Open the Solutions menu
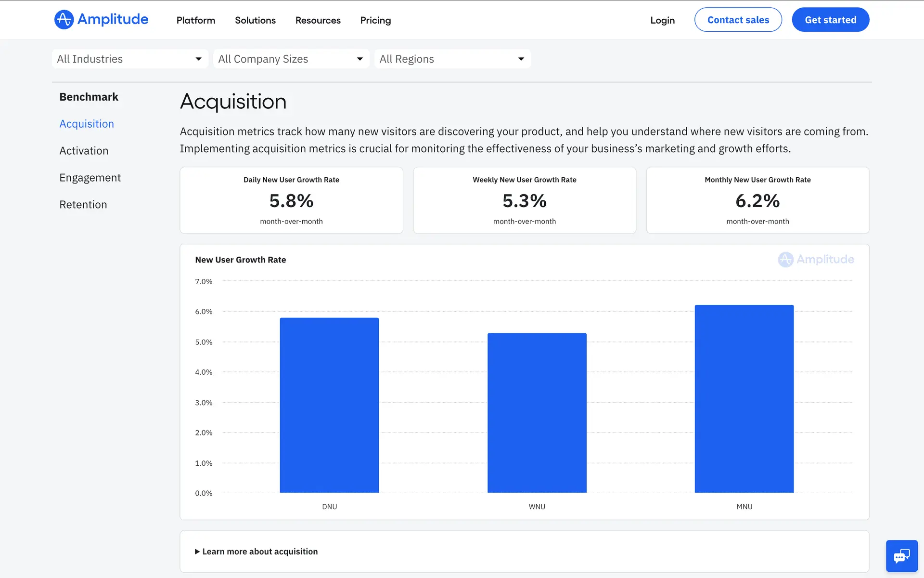This screenshot has width=924, height=578. (255, 20)
